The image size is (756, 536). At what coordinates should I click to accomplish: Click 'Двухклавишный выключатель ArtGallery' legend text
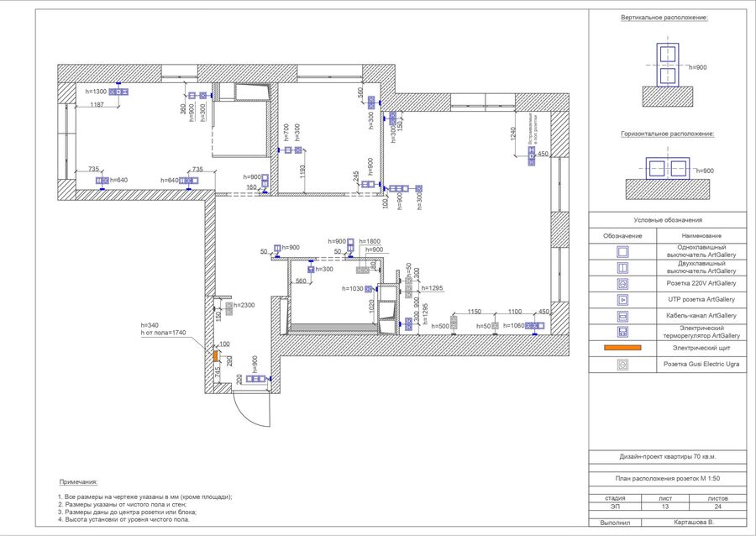(x=701, y=267)
